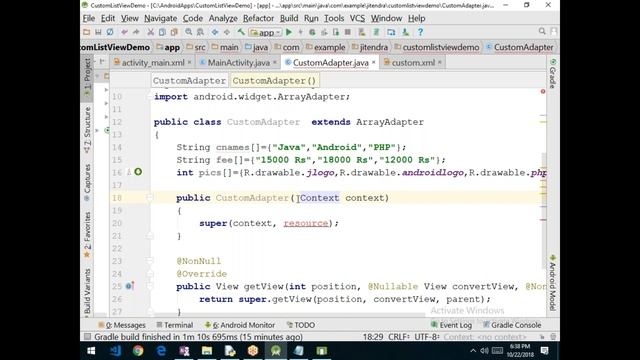Click the Replace toolbar icon
Viewport: 640px width, 360px height.
coord(200,32)
